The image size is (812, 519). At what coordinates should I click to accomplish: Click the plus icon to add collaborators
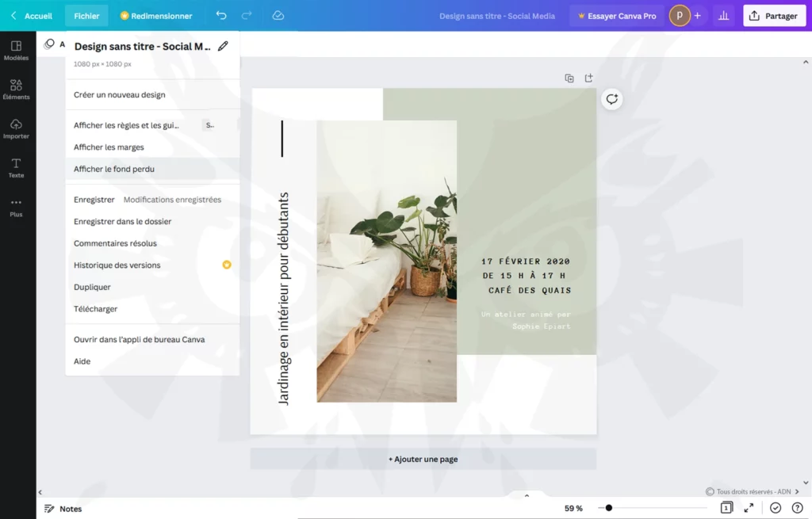pos(698,16)
